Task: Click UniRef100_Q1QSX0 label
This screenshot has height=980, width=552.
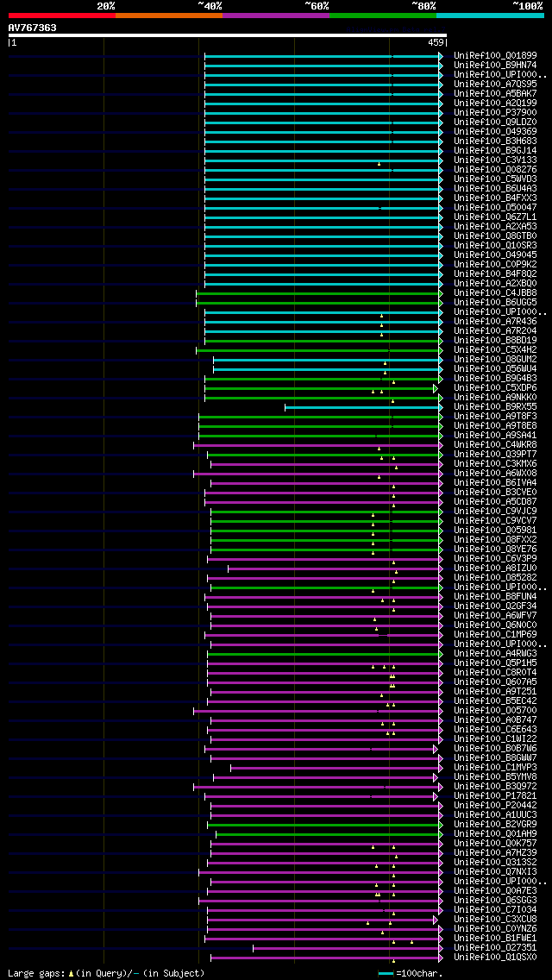Action: click(495, 957)
